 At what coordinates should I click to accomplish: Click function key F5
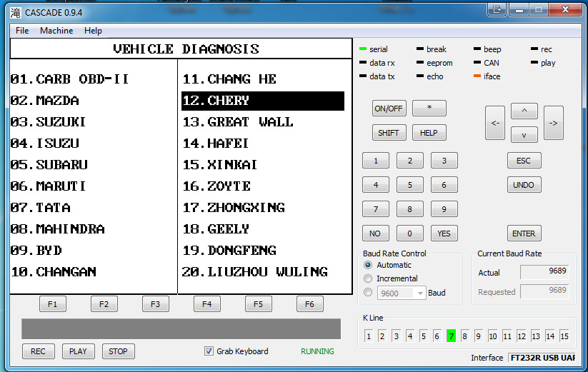(259, 304)
